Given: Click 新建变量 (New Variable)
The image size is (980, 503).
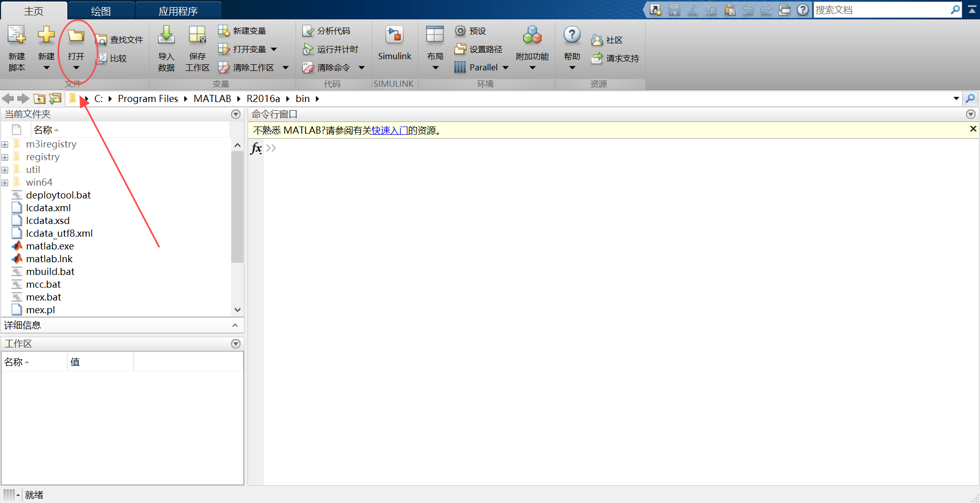Looking at the screenshot, I should coord(242,31).
